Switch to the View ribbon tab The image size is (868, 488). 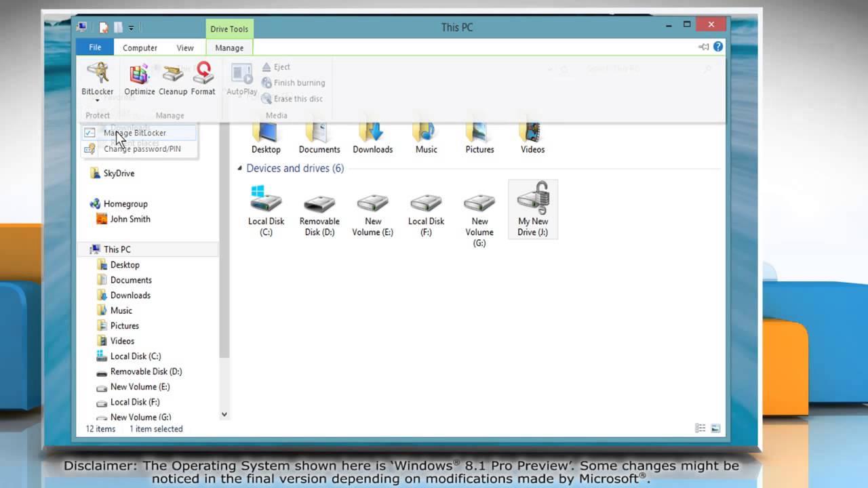click(185, 47)
